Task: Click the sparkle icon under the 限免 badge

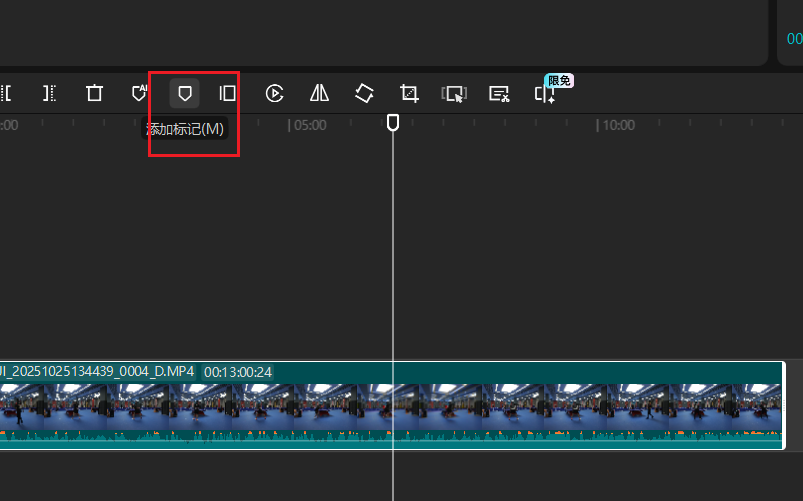Action: 544,95
